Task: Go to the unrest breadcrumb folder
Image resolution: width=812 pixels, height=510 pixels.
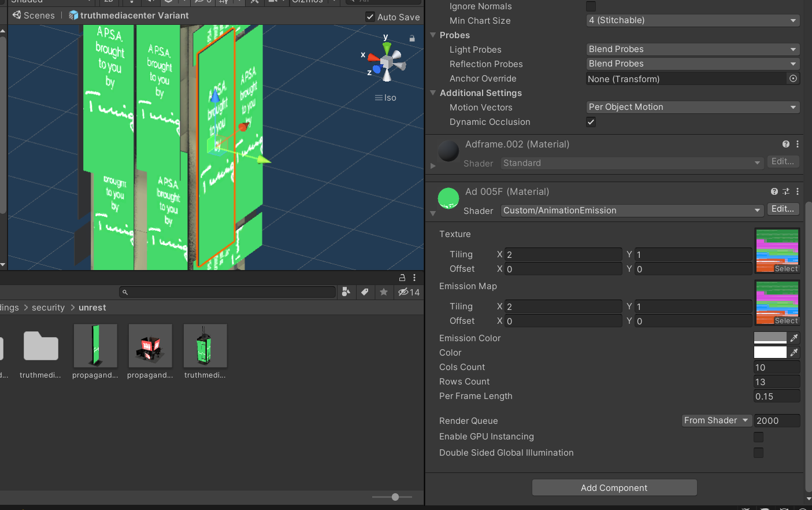Action: [92, 308]
